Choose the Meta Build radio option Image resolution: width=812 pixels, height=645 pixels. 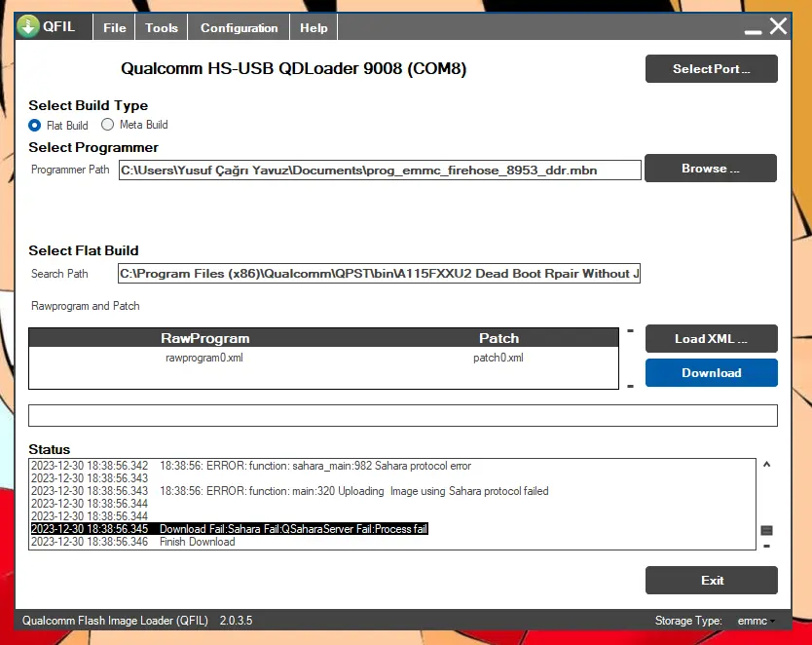[107, 125]
